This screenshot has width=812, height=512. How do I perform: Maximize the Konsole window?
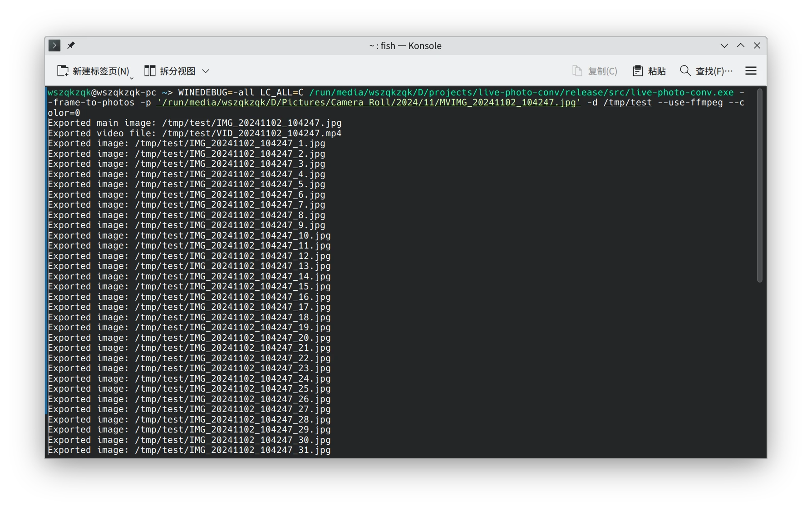point(741,45)
